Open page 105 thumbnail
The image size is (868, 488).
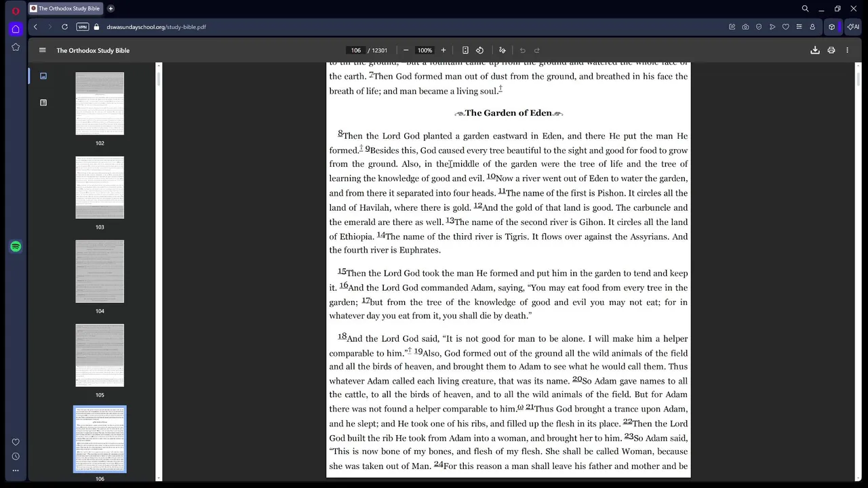pos(100,356)
